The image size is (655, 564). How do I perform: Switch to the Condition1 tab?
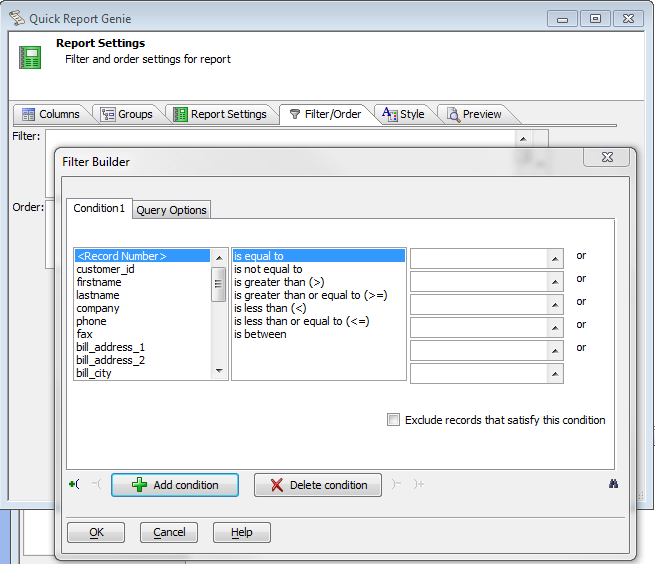(99, 208)
